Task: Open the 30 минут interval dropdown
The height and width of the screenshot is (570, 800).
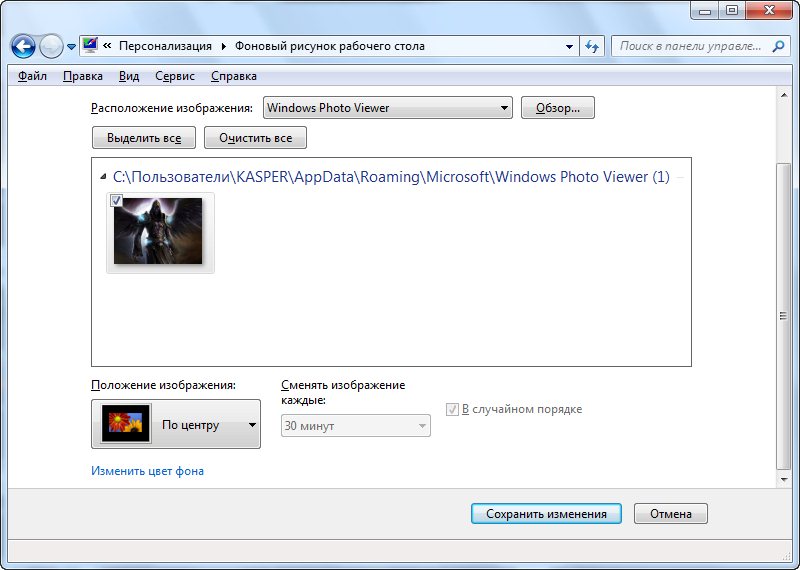Action: tap(356, 426)
